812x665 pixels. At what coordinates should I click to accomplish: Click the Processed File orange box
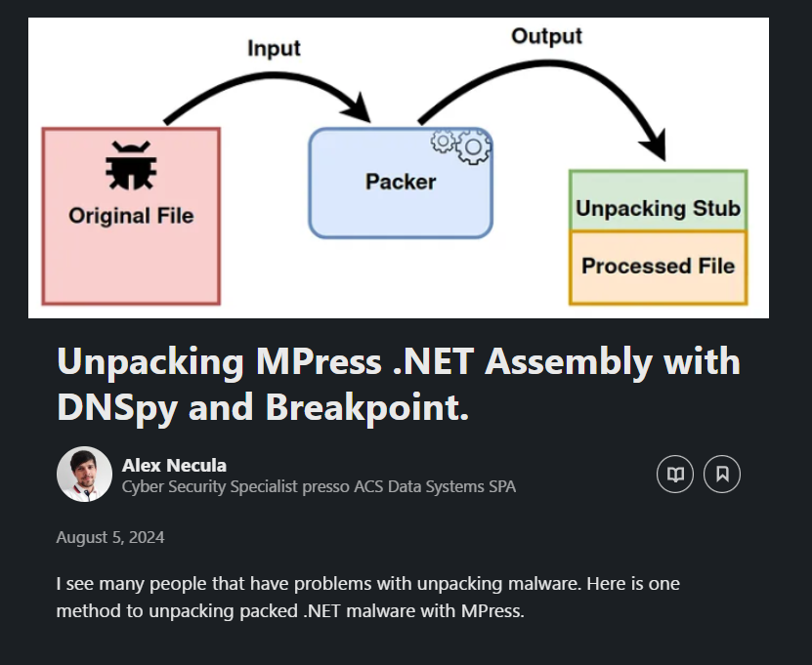click(x=659, y=267)
